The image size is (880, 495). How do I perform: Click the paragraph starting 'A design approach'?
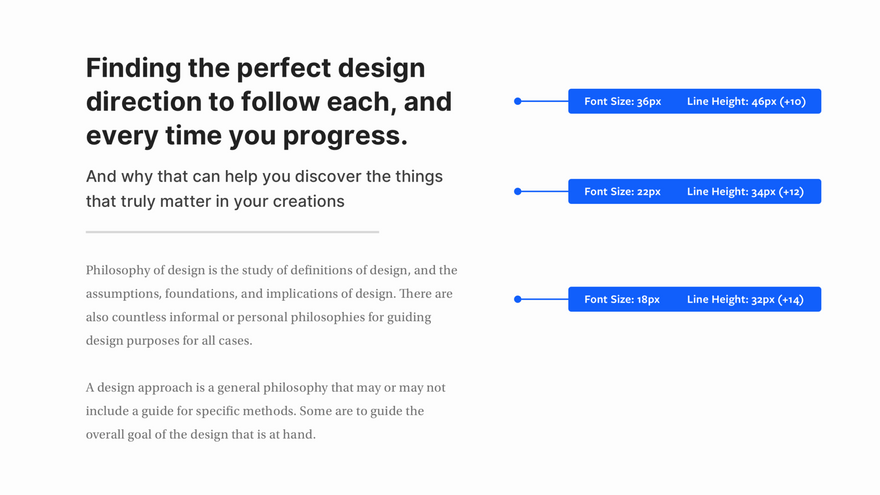265,411
